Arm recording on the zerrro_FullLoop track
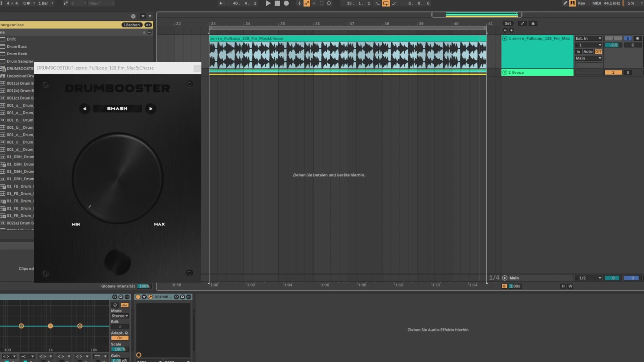The image size is (644, 362). coord(637,39)
